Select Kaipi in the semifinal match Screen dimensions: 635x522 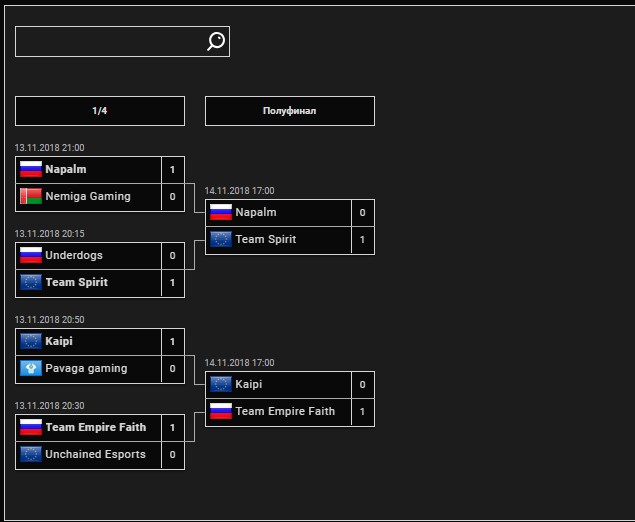249,385
